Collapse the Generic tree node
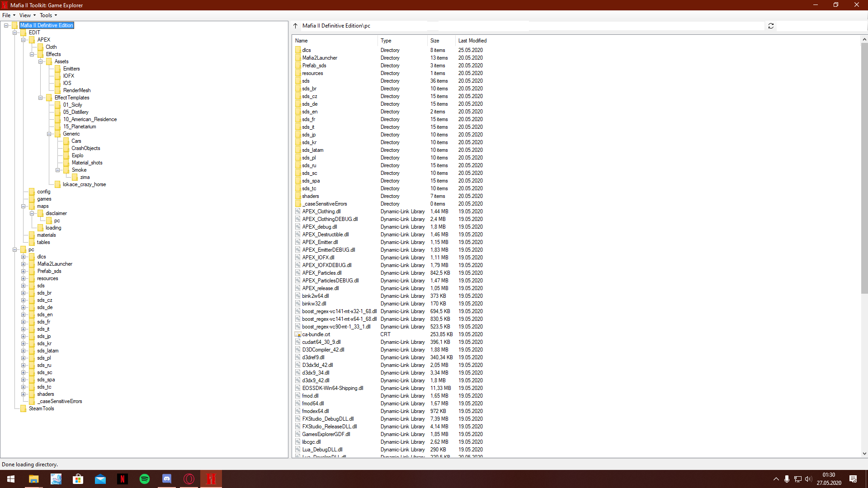Viewport: 868px width, 488px height. (49, 134)
